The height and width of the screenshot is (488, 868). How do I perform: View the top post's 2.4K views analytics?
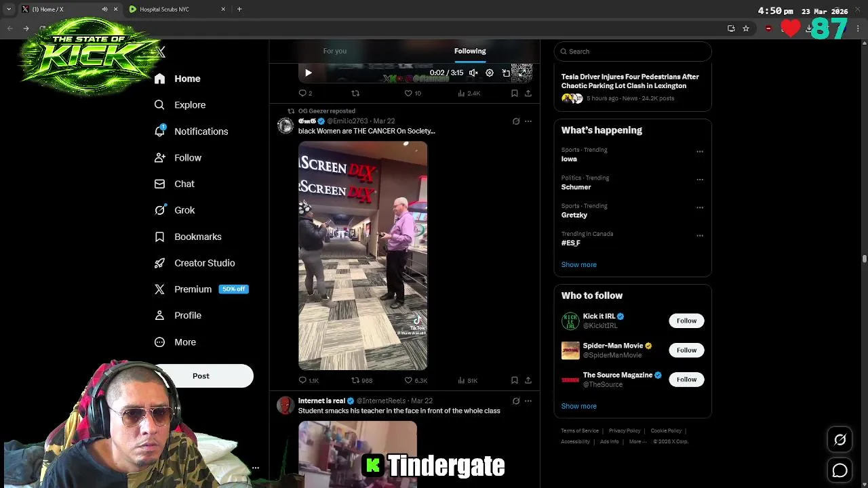[469, 93]
